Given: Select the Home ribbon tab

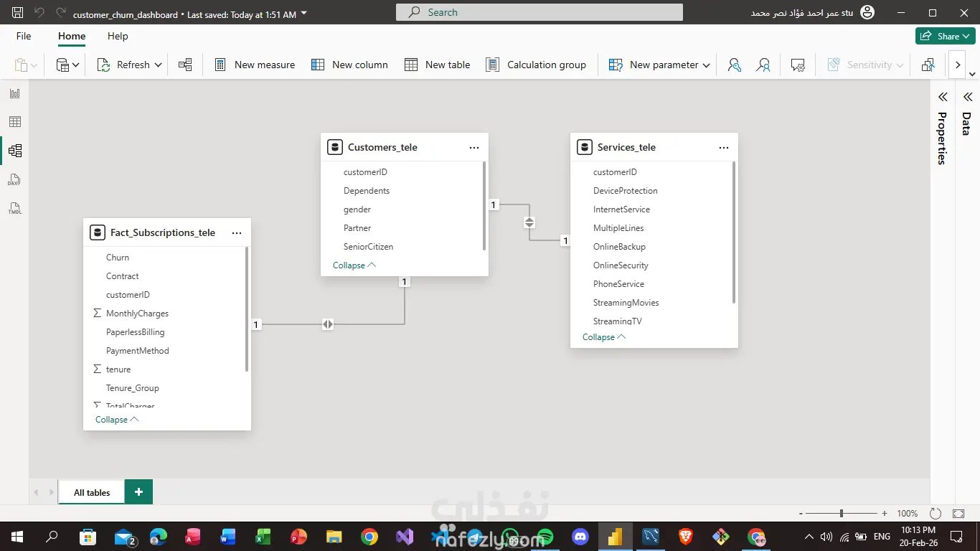Looking at the screenshot, I should (72, 36).
